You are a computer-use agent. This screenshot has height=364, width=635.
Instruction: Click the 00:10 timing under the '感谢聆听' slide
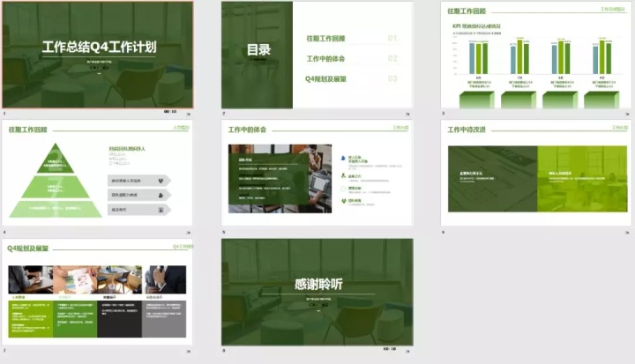(x=390, y=349)
